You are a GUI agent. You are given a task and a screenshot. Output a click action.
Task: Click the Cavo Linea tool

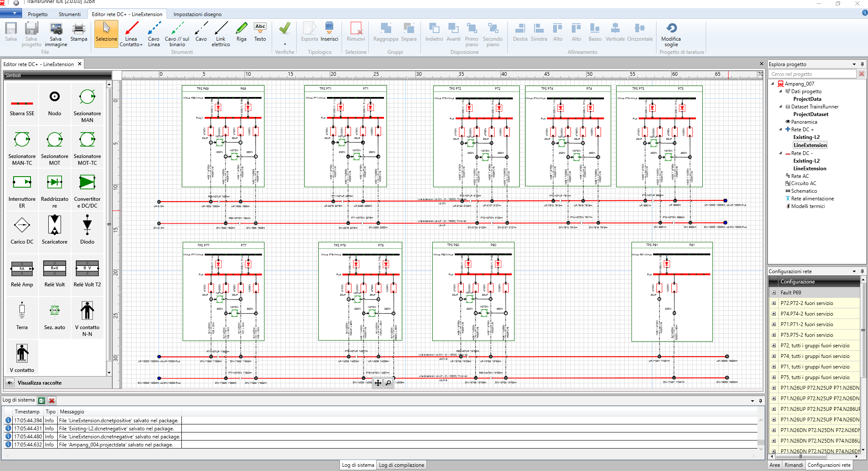click(154, 33)
